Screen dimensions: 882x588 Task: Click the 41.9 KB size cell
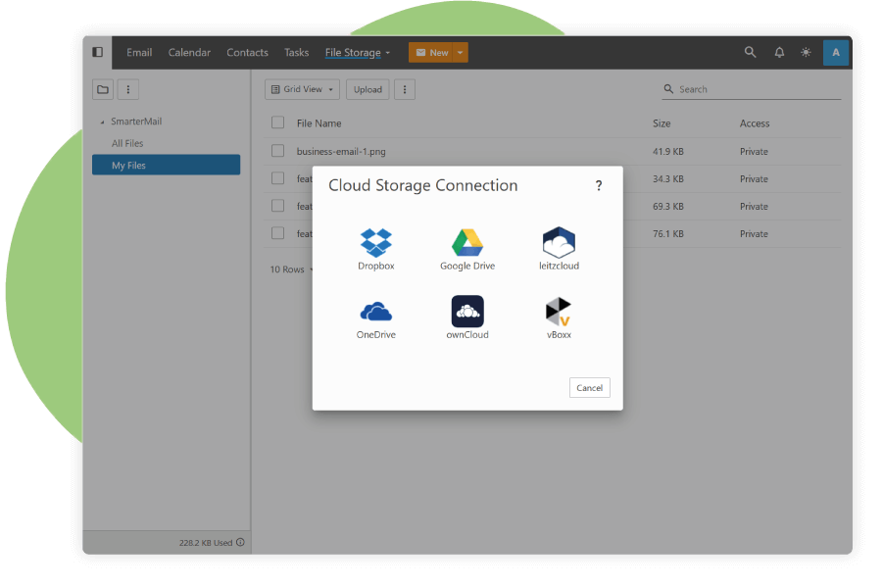667,151
